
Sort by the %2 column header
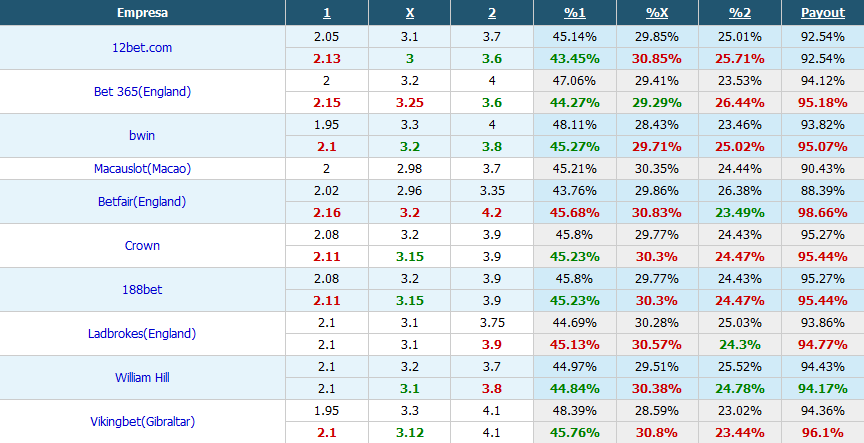click(x=739, y=13)
